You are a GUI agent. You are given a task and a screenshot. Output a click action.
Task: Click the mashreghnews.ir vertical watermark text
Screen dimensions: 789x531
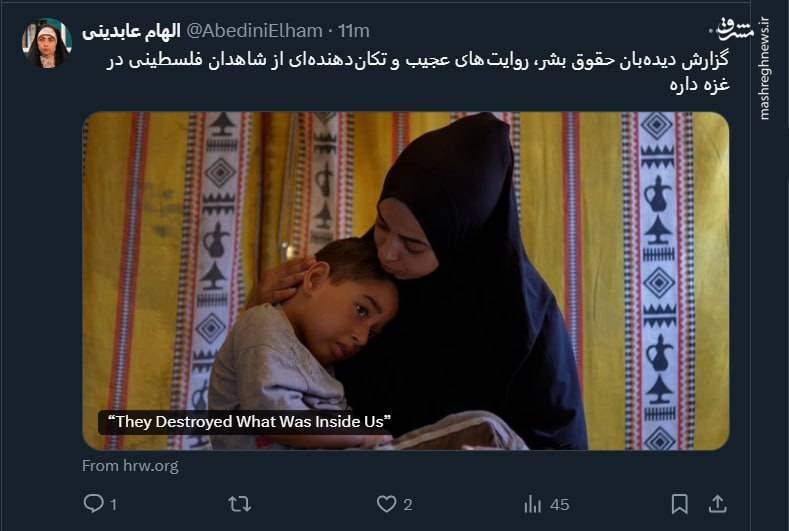click(765, 68)
